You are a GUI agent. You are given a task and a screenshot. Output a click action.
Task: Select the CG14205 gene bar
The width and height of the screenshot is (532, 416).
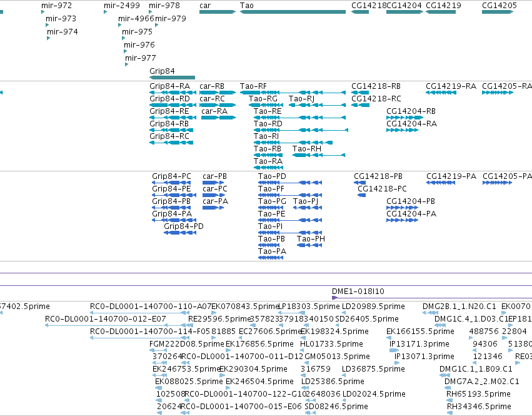point(498,12)
